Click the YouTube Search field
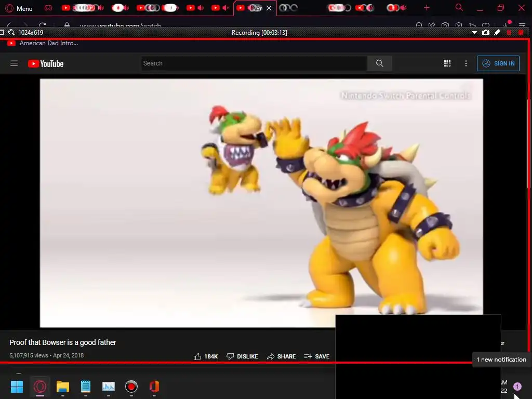The width and height of the screenshot is (532, 399). point(254,63)
